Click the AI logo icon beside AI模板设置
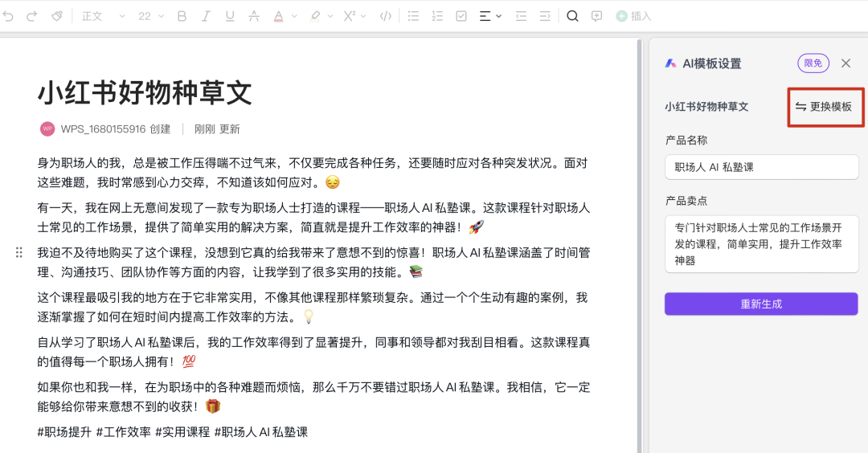 671,63
